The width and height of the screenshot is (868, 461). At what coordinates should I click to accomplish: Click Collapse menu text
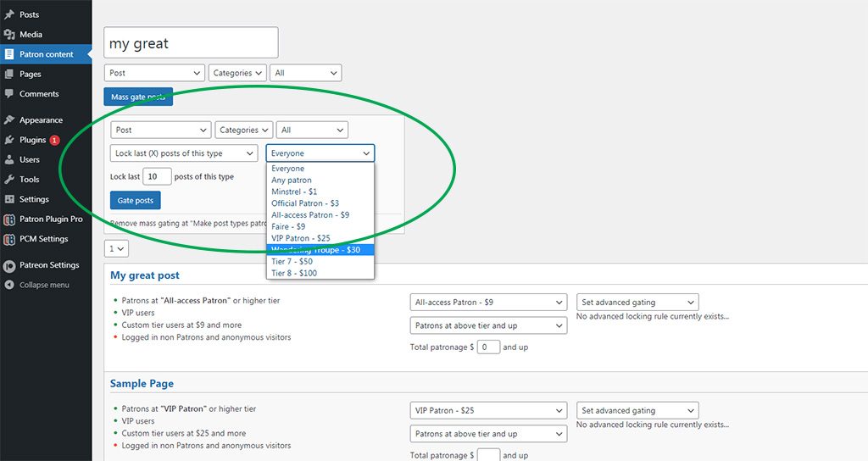(x=44, y=285)
